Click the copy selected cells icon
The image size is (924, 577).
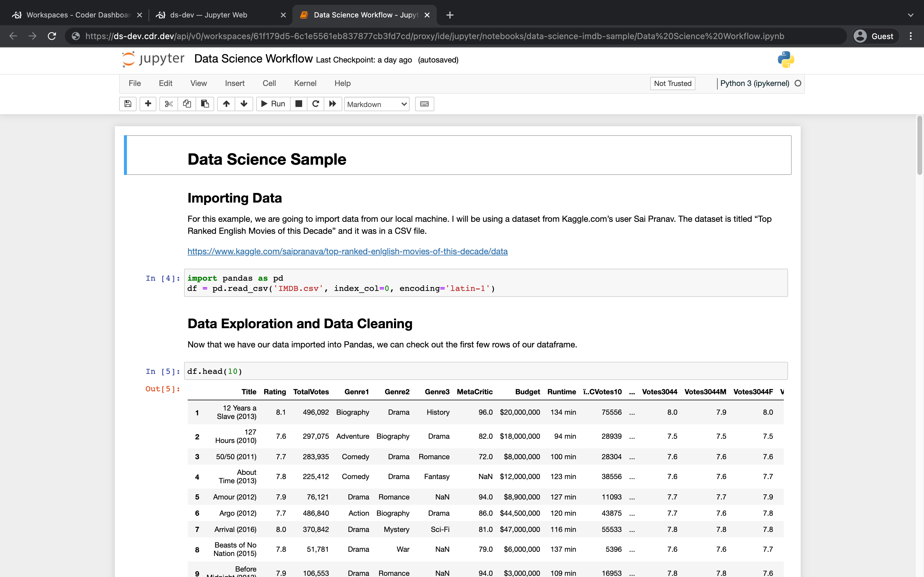point(187,104)
